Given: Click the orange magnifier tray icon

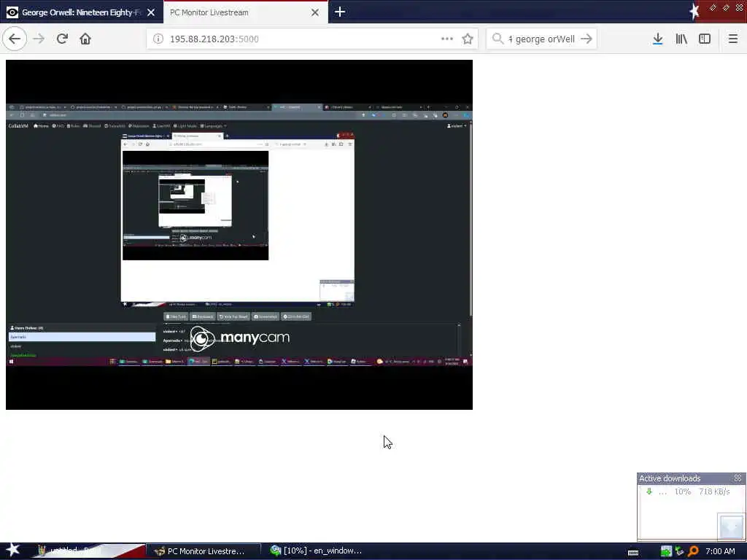Looking at the screenshot, I should pos(694,551).
